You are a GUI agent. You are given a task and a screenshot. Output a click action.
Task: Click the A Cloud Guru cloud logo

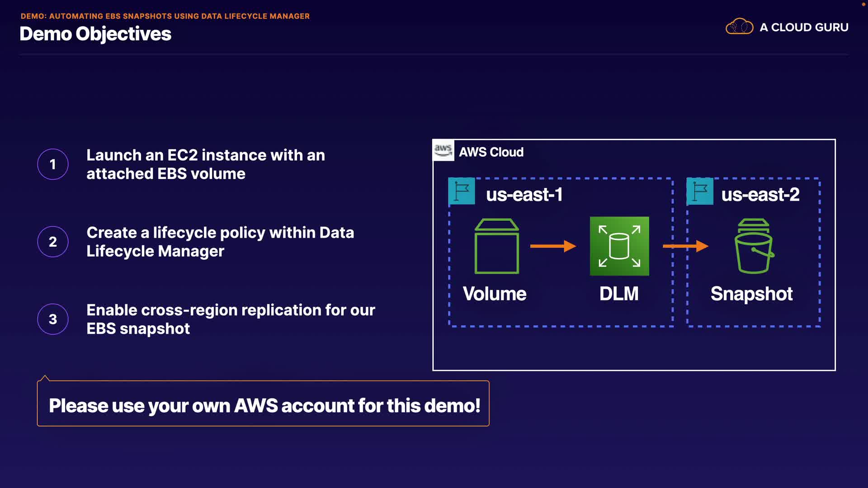[739, 27]
